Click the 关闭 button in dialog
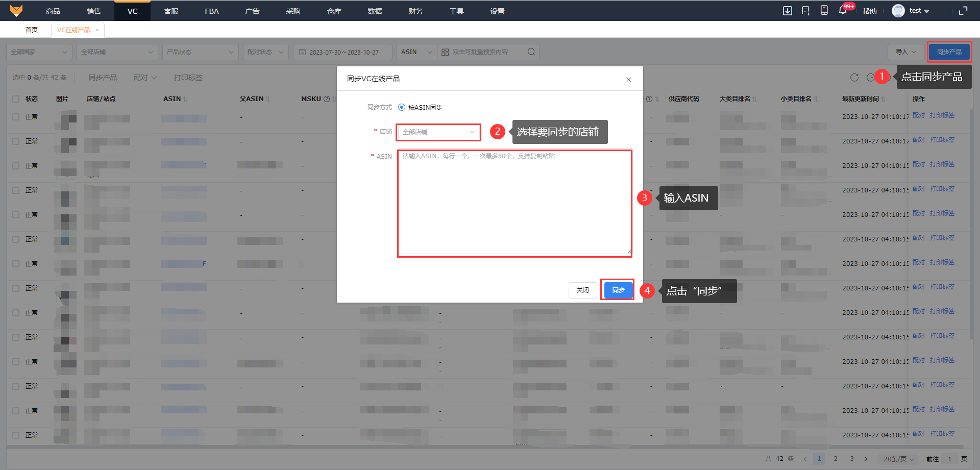980x470 pixels. click(583, 290)
